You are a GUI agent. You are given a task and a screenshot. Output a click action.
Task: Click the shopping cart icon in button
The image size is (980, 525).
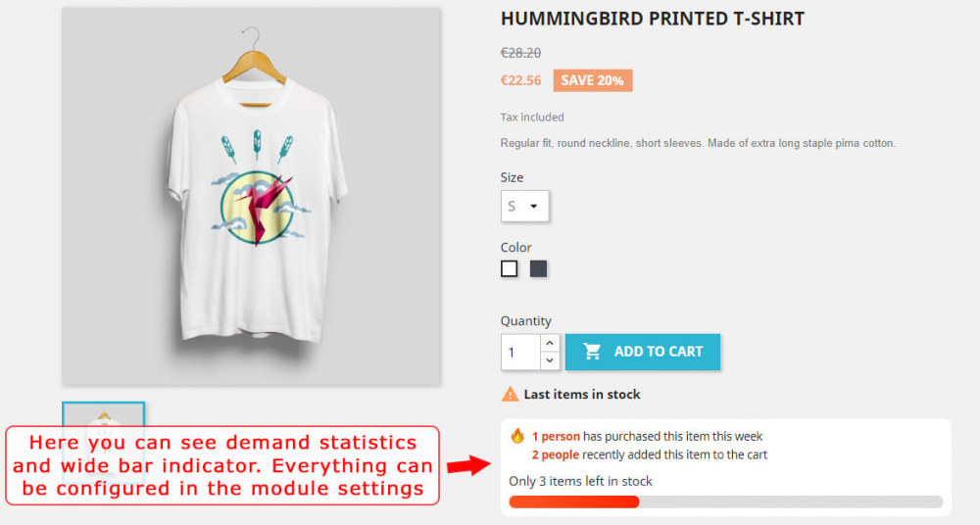pyautogui.click(x=592, y=352)
